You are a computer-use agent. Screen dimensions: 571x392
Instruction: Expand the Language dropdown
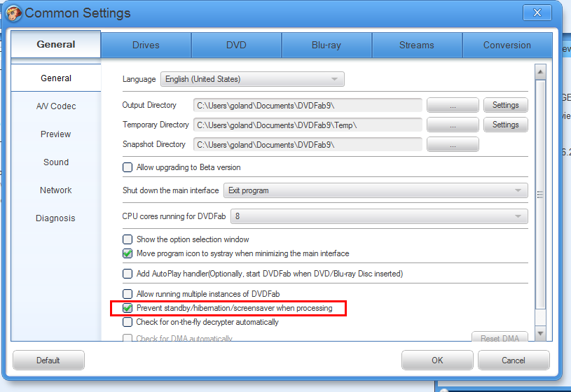tap(252, 79)
